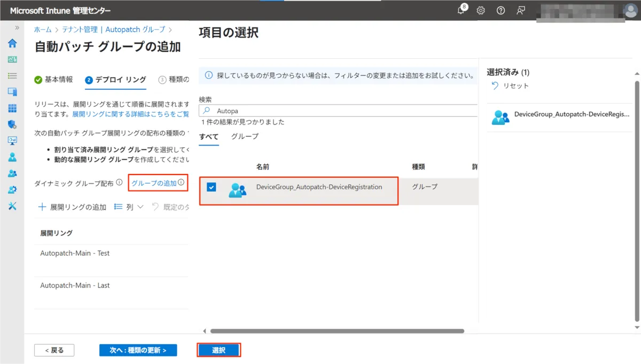Uncheck DeviceGroup_Autopatch-DeviceRegistration checkbox

coord(212,187)
